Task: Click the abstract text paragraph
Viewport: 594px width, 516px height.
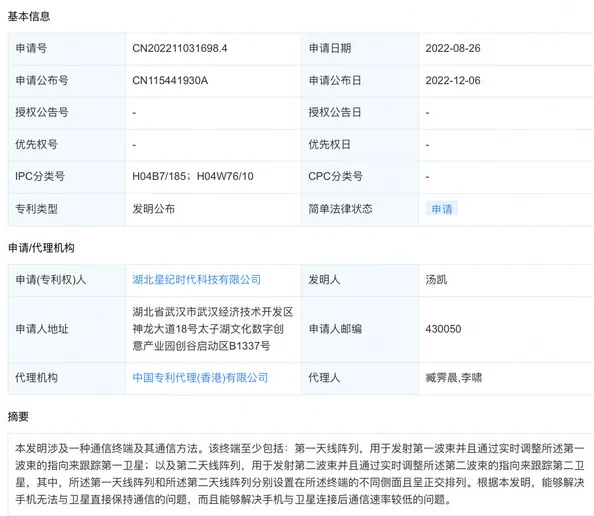Action: click(300, 474)
